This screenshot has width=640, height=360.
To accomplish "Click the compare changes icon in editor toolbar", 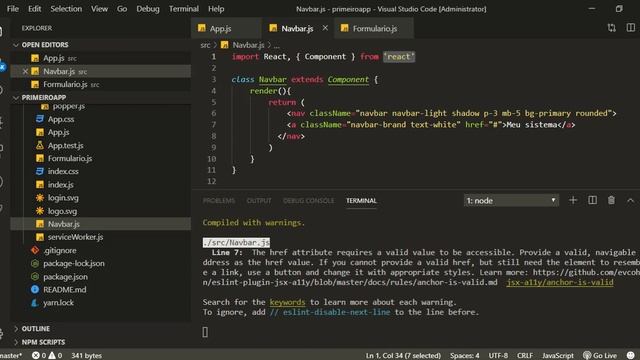I will (611, 28).
